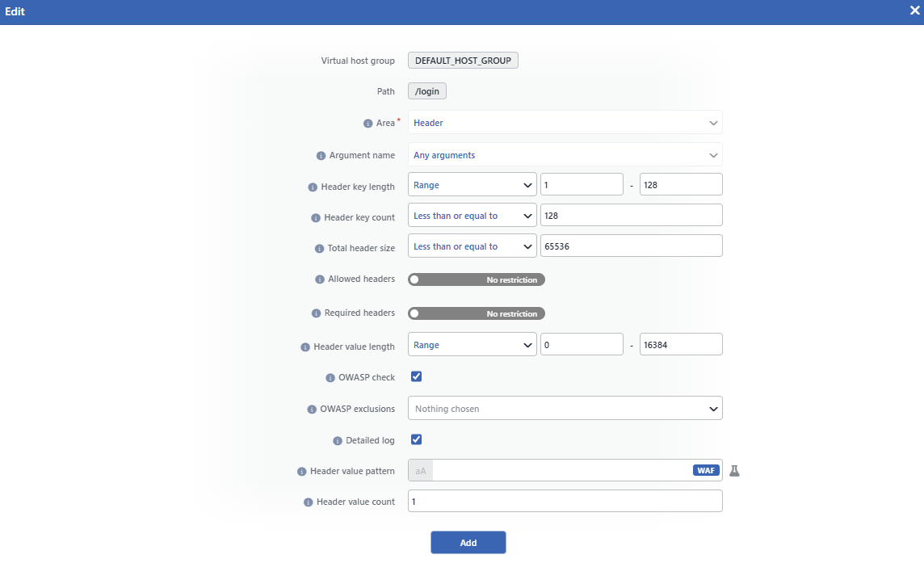The image size is (924, 563).
Task: Open the OWASP exclusions dropdown
Action: pyautogui.click(x=565, y=408)
